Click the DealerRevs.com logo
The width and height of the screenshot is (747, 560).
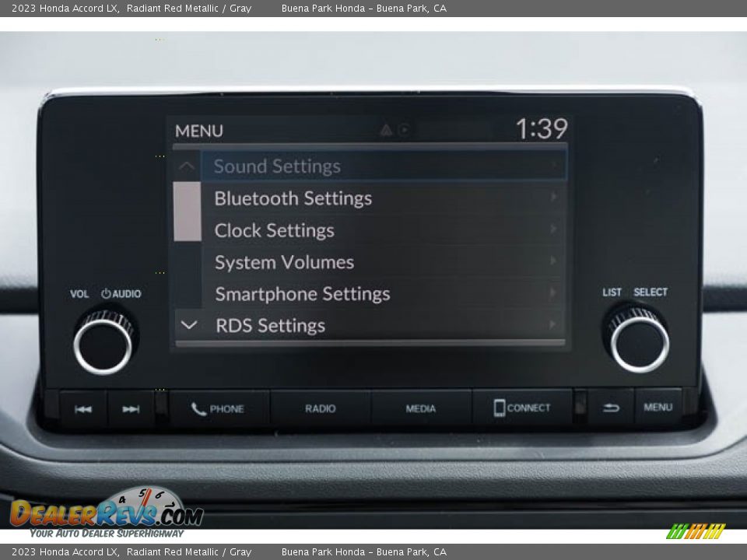(106, 513)
